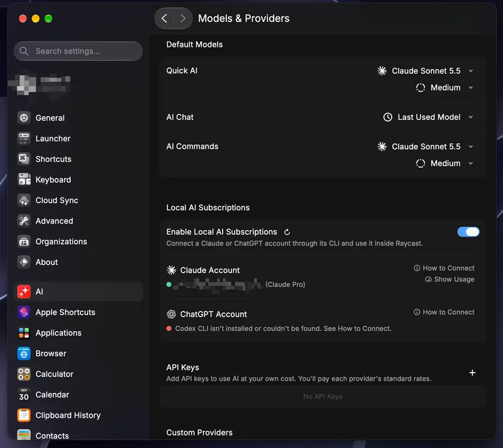Click the "No API Keys" placeholder text

pyautogui.click(x=323, y=396)
